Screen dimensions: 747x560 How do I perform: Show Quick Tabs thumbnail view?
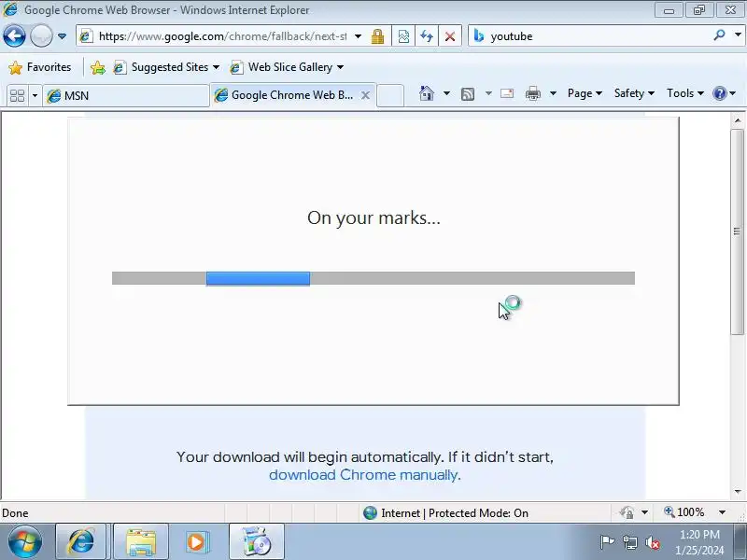click(x=17, y=95)
